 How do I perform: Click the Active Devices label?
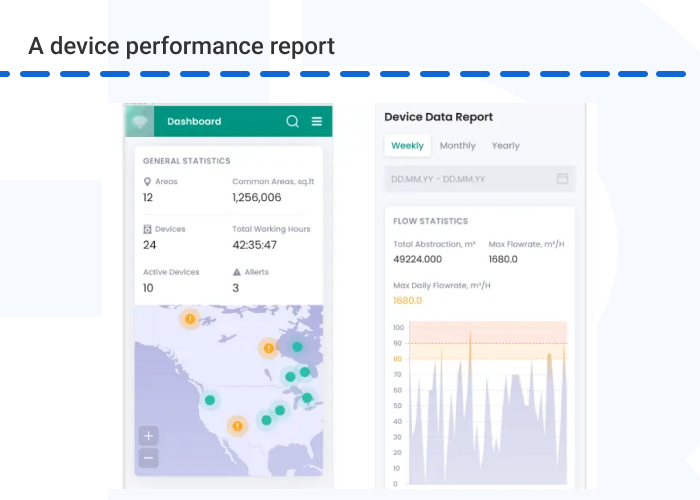coord(171,272)
